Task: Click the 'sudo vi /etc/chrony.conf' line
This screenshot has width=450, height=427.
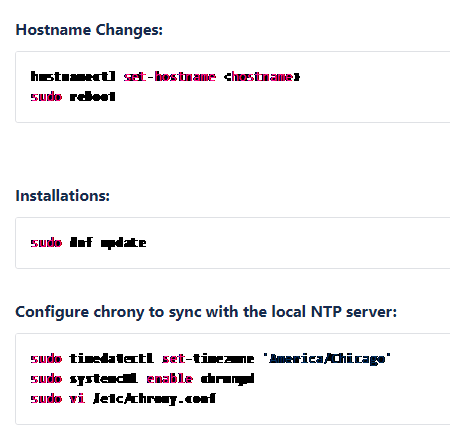Action: coord(123,399)
